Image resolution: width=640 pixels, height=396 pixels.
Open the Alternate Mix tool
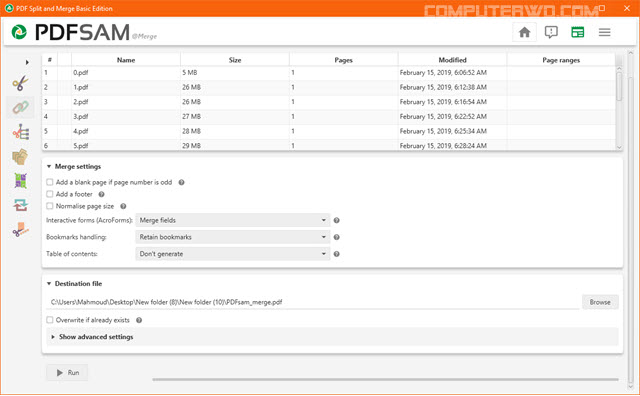(x=20, y=156)
